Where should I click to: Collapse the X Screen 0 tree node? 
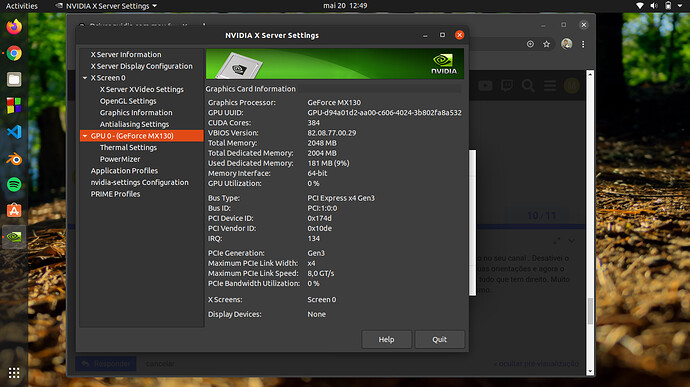tap(85, 78)
